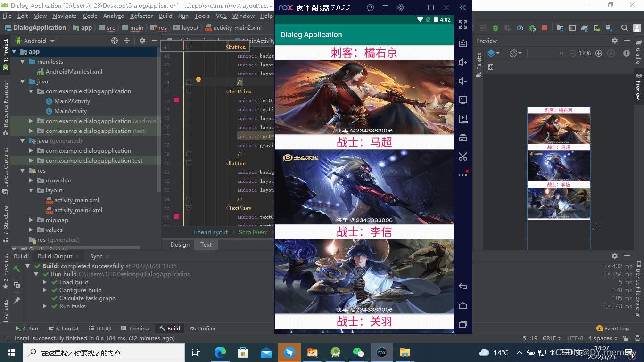This screenshot has height=362, width=644.
Task: Click the Nox install APK icon
Action: point(463,119)
